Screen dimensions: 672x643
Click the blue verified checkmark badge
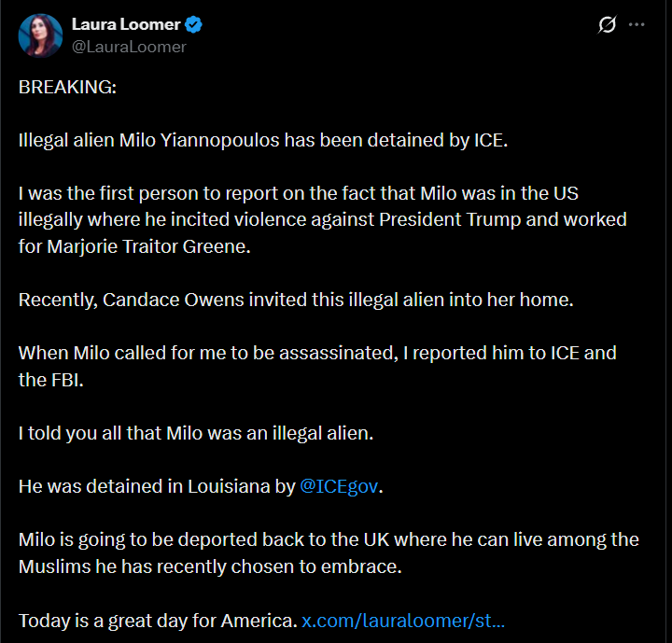(193, 24)
